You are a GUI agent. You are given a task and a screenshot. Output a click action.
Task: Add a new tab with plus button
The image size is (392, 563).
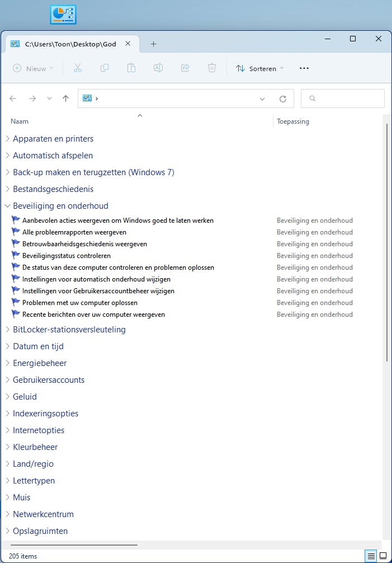point(153,44)
